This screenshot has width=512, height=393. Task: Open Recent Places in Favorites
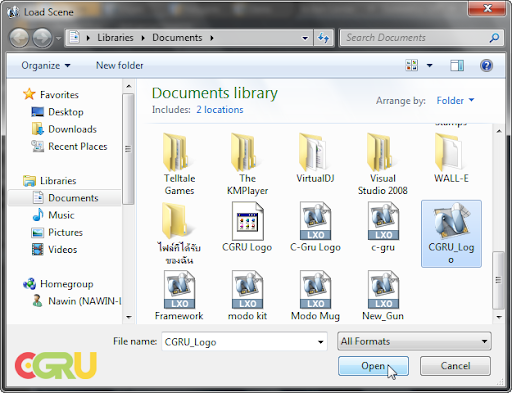[69, 146]
